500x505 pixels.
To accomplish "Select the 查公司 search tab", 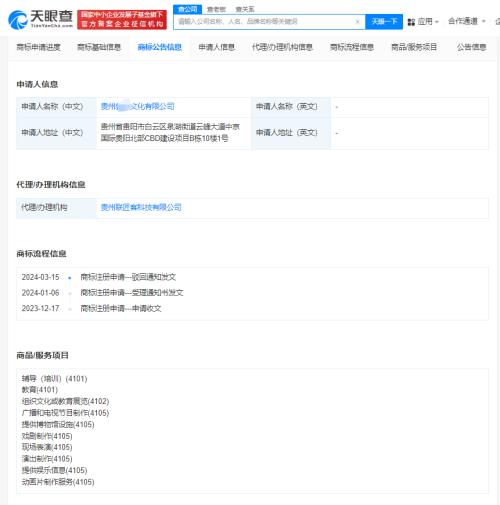I will pyautogui.click(x=187, y=9).
